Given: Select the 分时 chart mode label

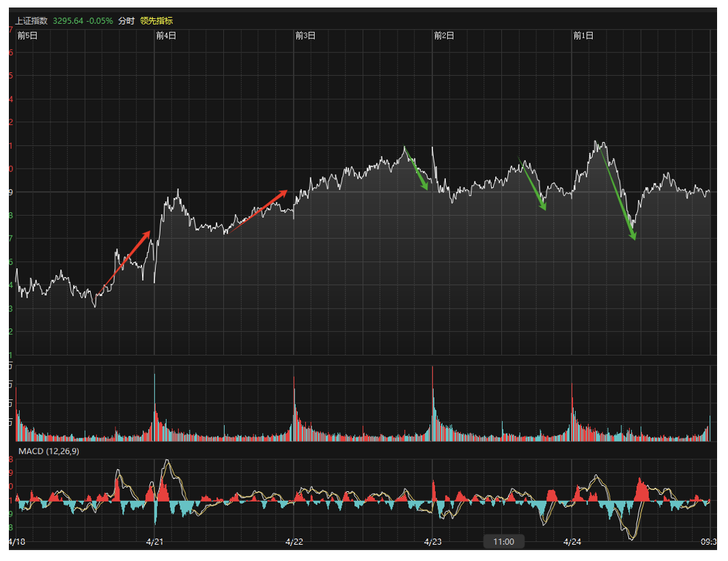Looking at the screenshot, I should [126, 20].
